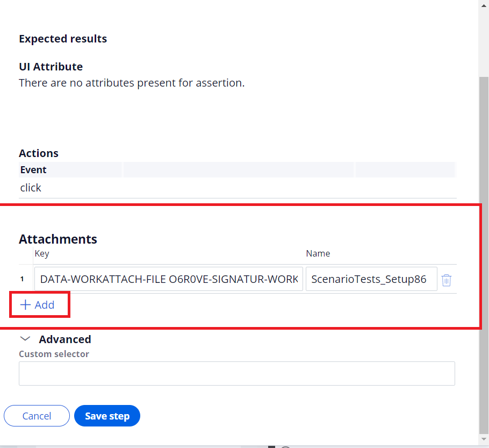489x448 pixels.
Task: Click the Name column header
Action: [318, 253]
